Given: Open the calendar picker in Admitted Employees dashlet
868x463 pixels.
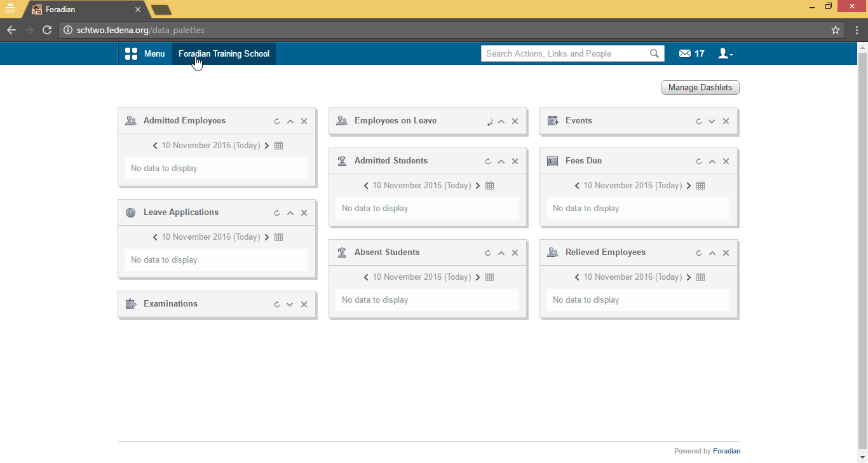Looking at the screenshot, I should pyautogui.click(x=278, y=145).
